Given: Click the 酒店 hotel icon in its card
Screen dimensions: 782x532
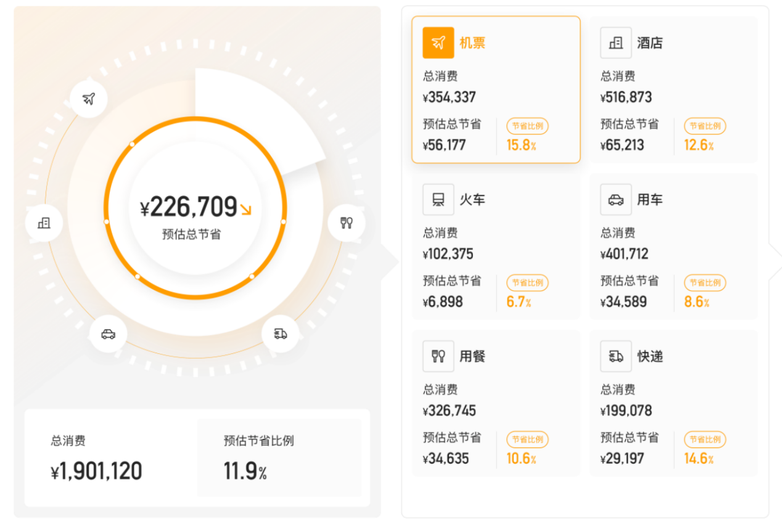Looking at the screenshot, I should click(615, 43).
